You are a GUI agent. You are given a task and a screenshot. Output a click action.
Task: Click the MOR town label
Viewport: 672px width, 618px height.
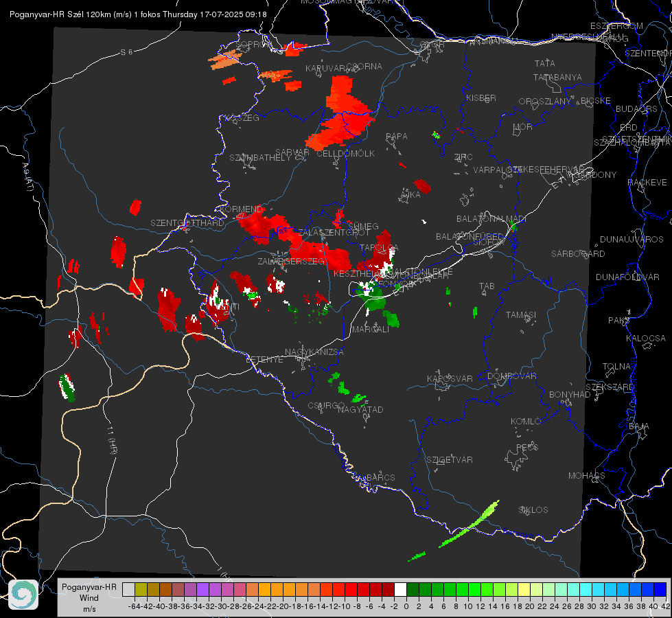[x=523, y=126]
